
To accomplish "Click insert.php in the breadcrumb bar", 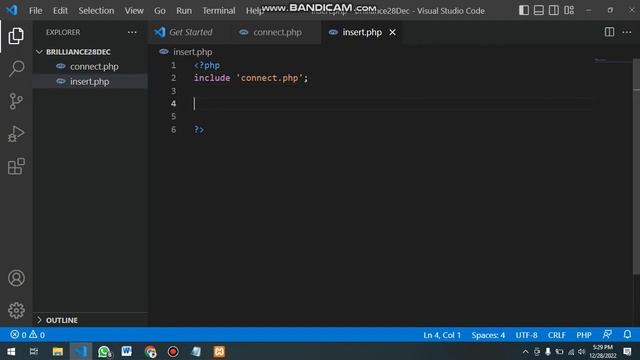I will pyautogui.click(x=192, y=52).
